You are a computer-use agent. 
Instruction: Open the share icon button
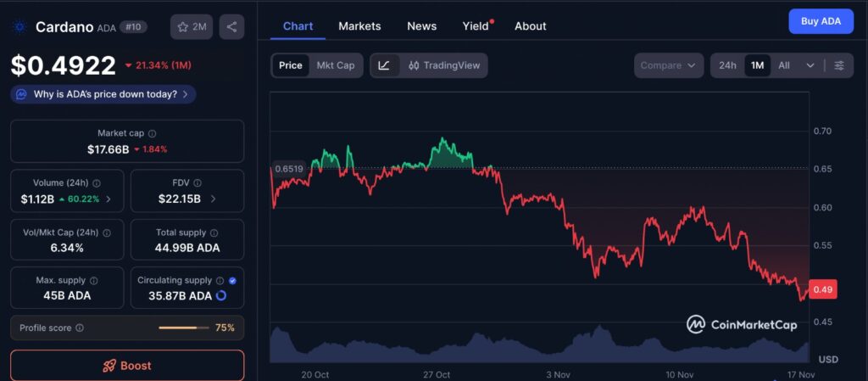pyautogui.click(x=232, y=26)
